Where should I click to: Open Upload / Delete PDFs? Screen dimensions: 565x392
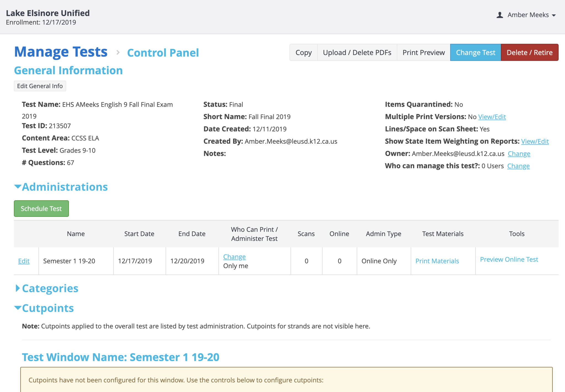tap(357, 52)
